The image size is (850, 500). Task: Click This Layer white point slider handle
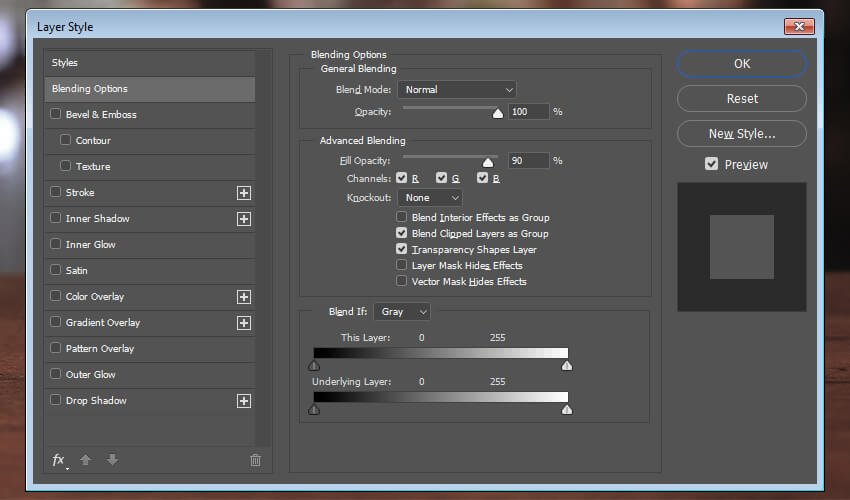pyautogui.click(x=567, y=366)
